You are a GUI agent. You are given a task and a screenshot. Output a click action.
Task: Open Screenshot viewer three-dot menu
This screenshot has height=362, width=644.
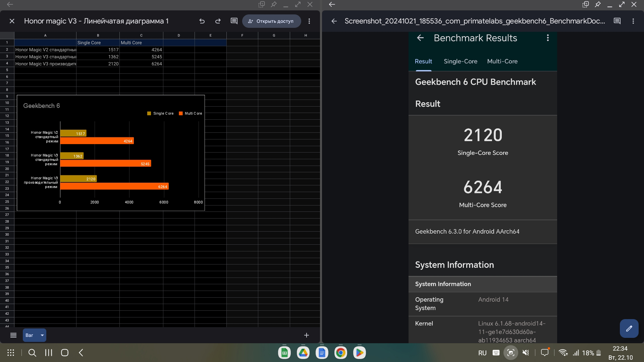tap(633, 21)
